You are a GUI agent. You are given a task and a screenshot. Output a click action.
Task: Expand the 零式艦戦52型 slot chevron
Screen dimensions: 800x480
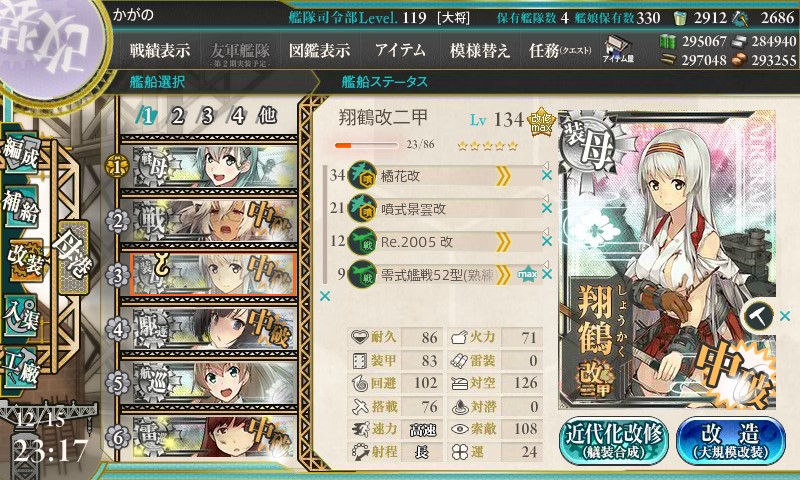point(503,275)
